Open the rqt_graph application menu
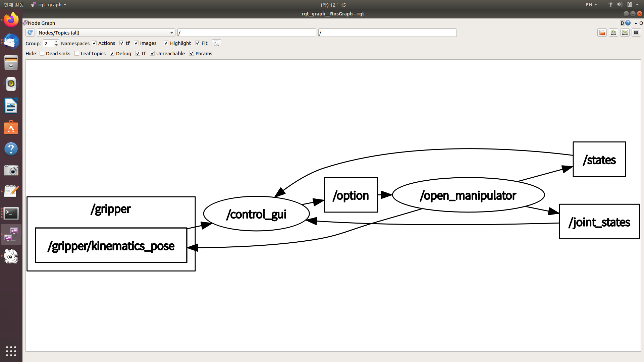Screen dimensions: 644x362 coord(49,5)
